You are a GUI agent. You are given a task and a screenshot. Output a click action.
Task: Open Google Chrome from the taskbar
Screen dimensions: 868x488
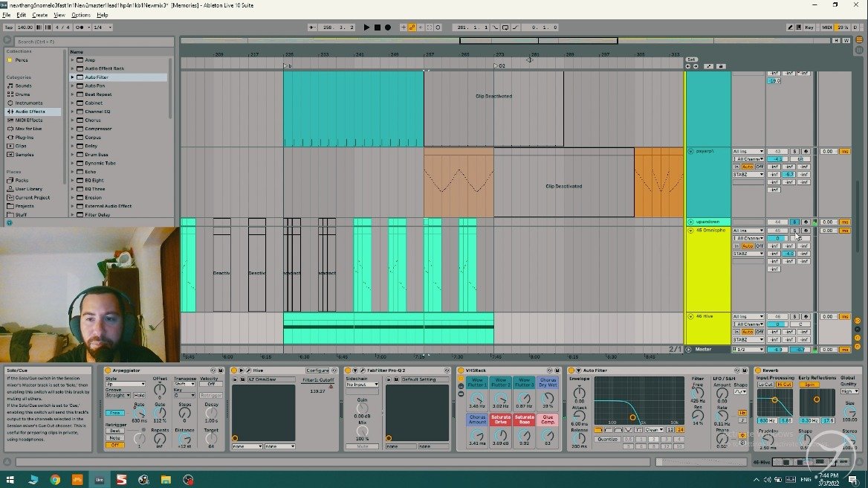coord(56,480)
